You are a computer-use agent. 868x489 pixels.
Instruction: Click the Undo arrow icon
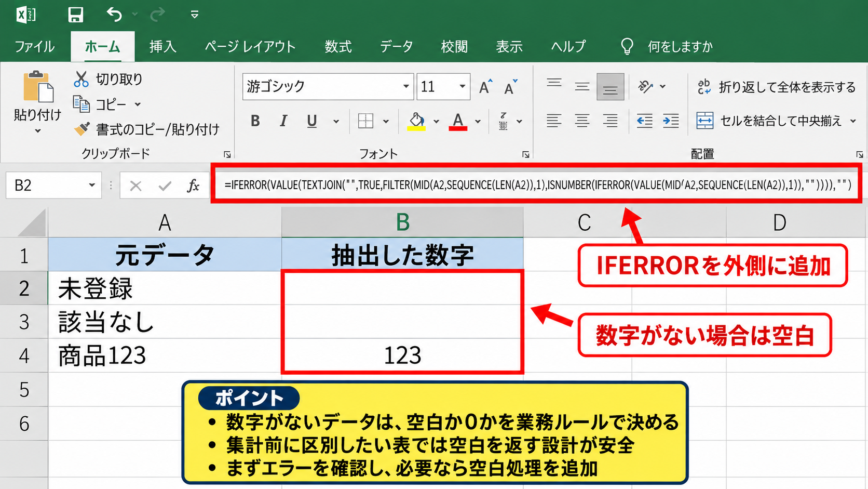click(x=114, y=15)
